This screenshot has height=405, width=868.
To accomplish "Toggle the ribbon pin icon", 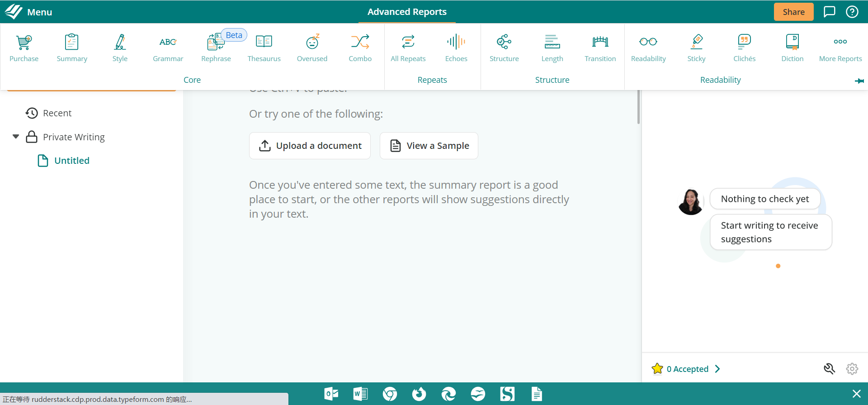I will pos(859,81).
